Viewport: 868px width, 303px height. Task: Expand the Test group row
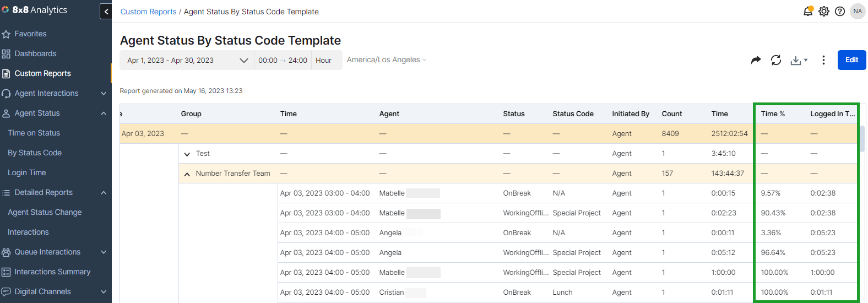187,154
